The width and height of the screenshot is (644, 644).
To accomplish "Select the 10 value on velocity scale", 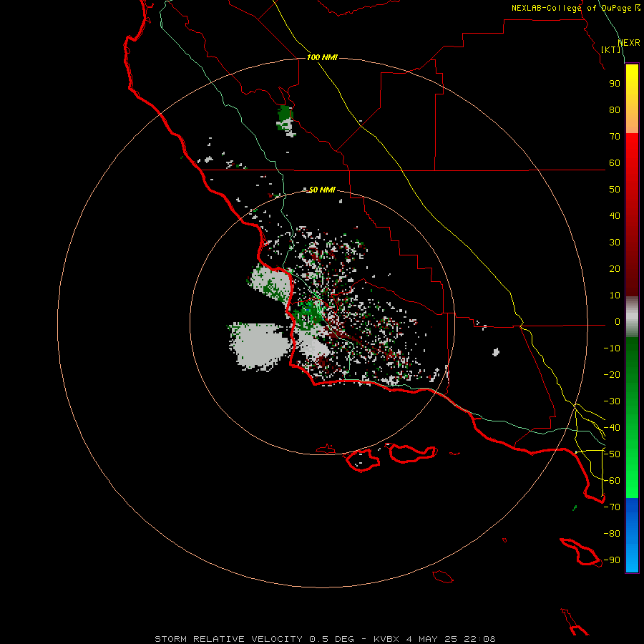I will (615, 296).
